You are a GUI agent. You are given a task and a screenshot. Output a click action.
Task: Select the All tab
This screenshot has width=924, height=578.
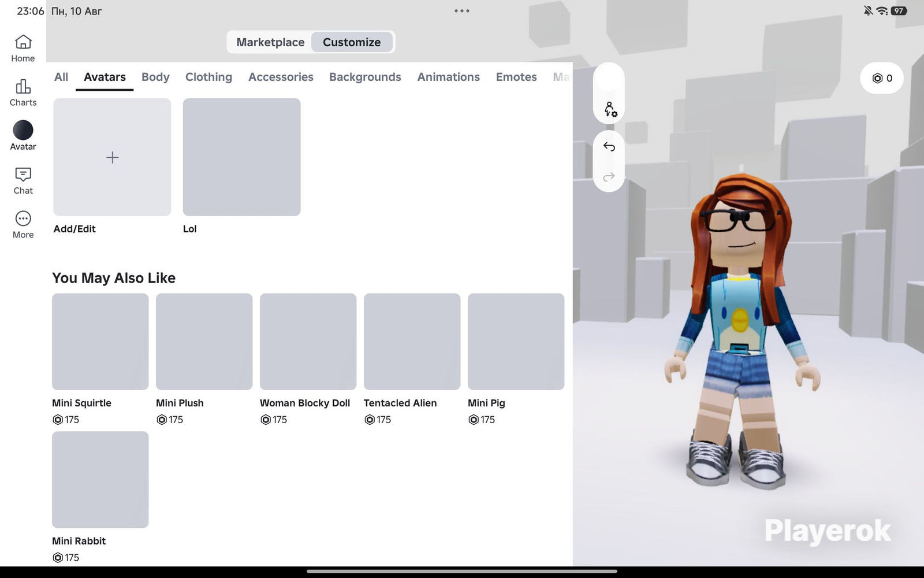(x=61, y=77)
